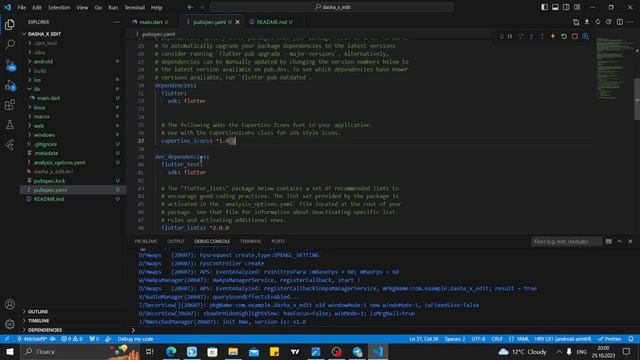Close the pubspec.yaml tab
This screenshot has width=640, height=360.
coord(238,22)
